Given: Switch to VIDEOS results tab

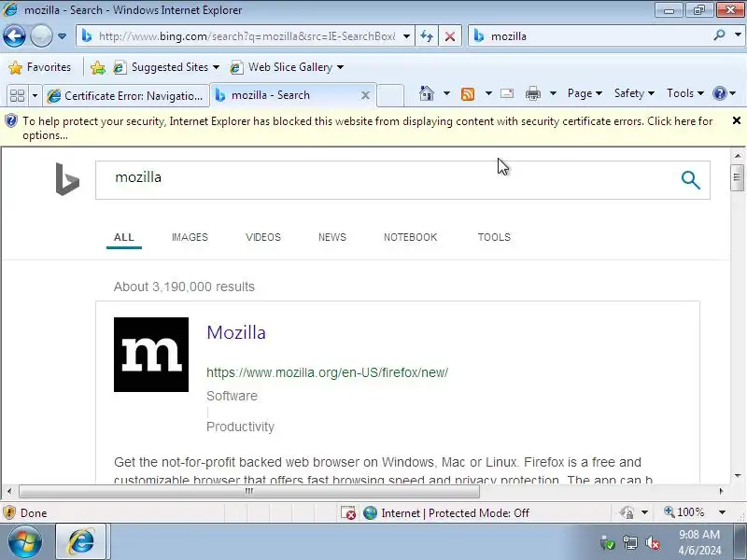Looking at the screenshot, I should 263,237.
